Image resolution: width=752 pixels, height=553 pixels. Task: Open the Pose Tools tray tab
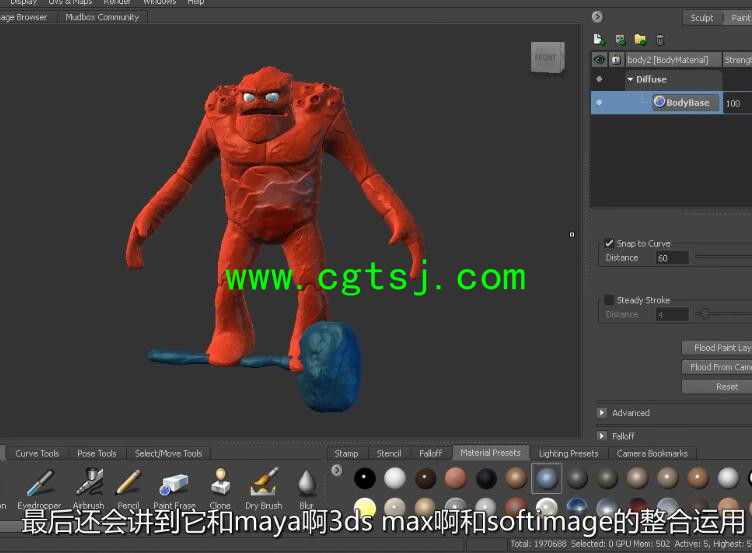coord(97,453)
